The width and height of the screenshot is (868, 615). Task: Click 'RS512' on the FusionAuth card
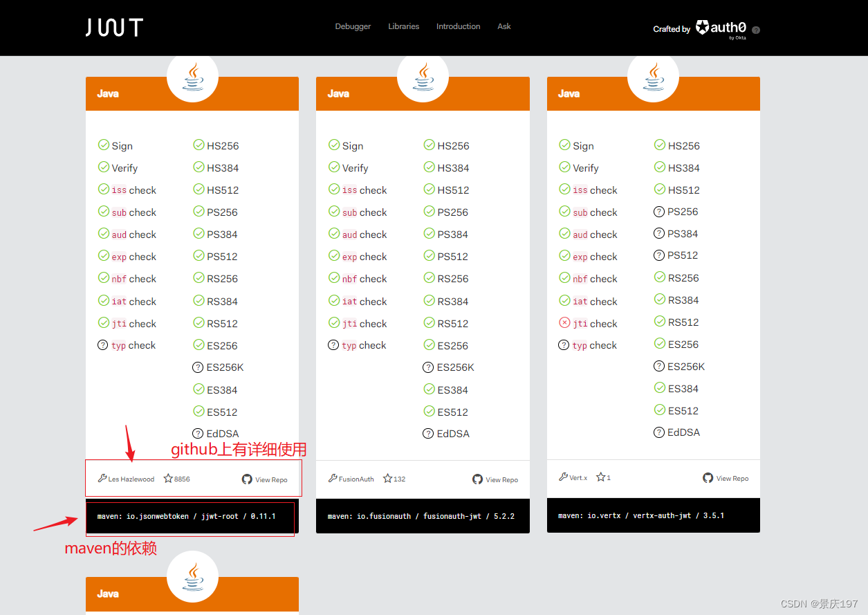pos(452,323)
